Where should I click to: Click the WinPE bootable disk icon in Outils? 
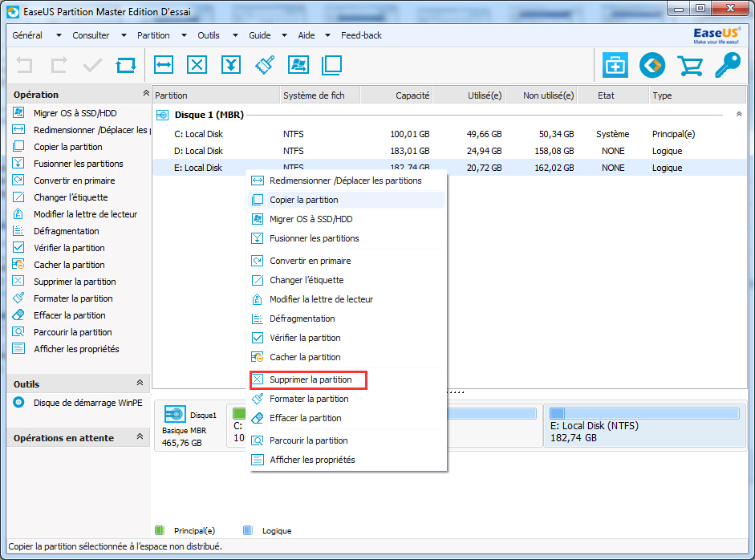pos(19,403)
